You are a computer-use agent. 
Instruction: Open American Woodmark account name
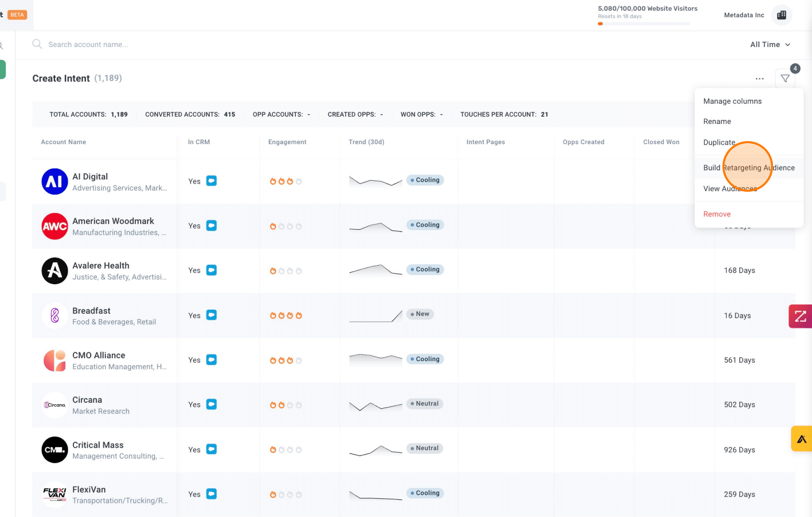click(113, 221)
